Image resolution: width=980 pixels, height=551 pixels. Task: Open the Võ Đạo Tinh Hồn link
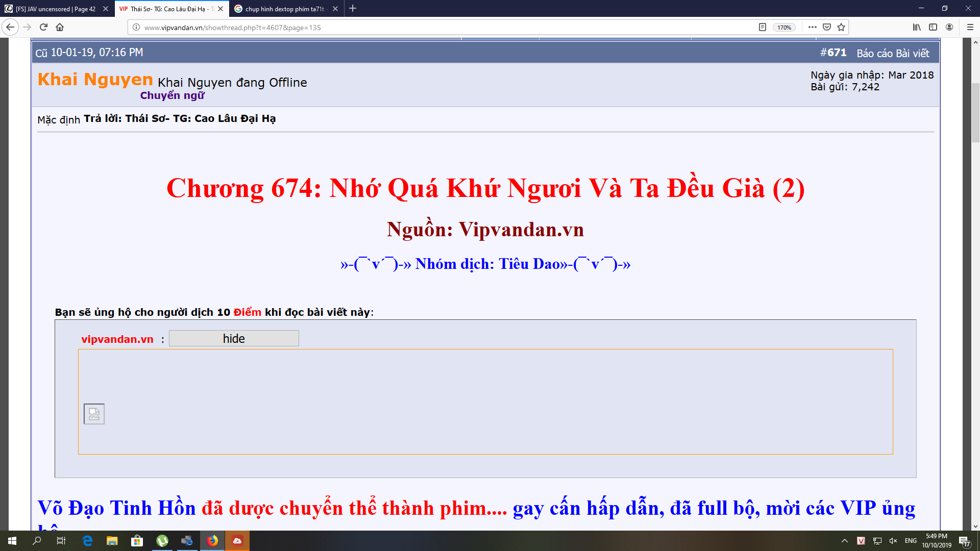pyautogui.click(x=116, y=508)
